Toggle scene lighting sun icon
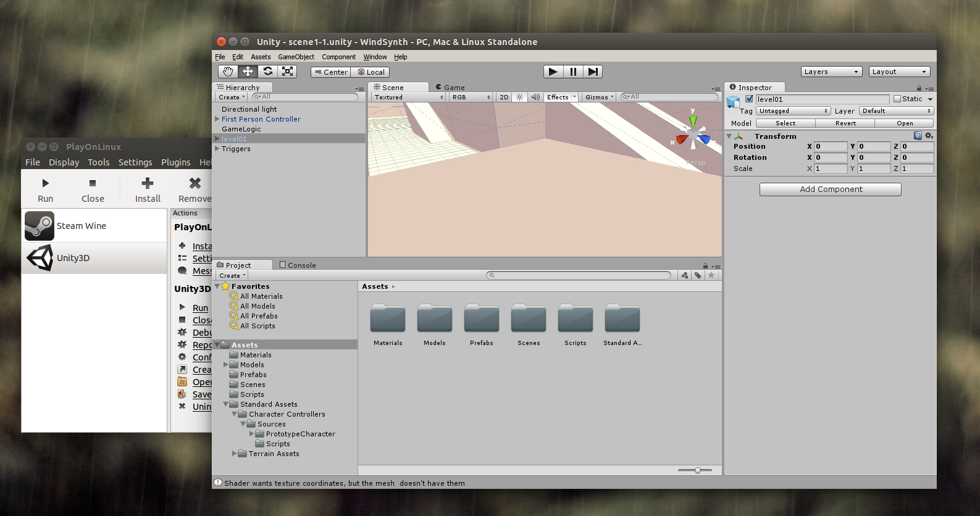This screenshot has height=516, width=980. pyautogui.click(x=519, y=97)
